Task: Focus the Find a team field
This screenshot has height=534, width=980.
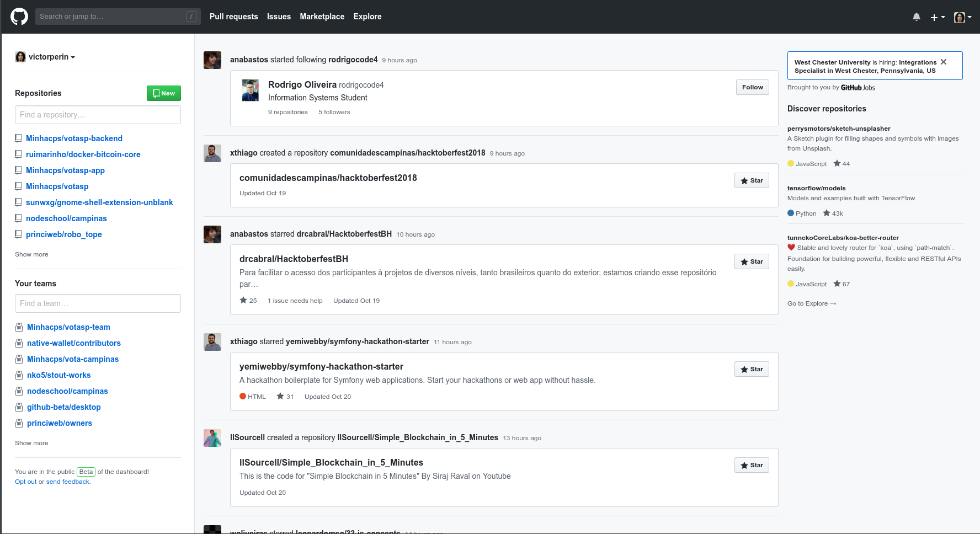Action: [x=98, y=303]
